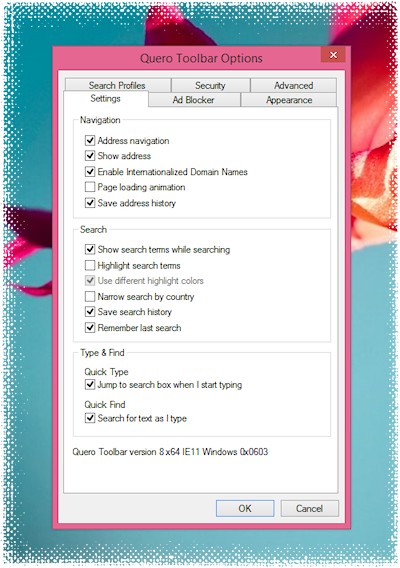
Task: Toggle Save address history checkbox
Action: [90, 203]
